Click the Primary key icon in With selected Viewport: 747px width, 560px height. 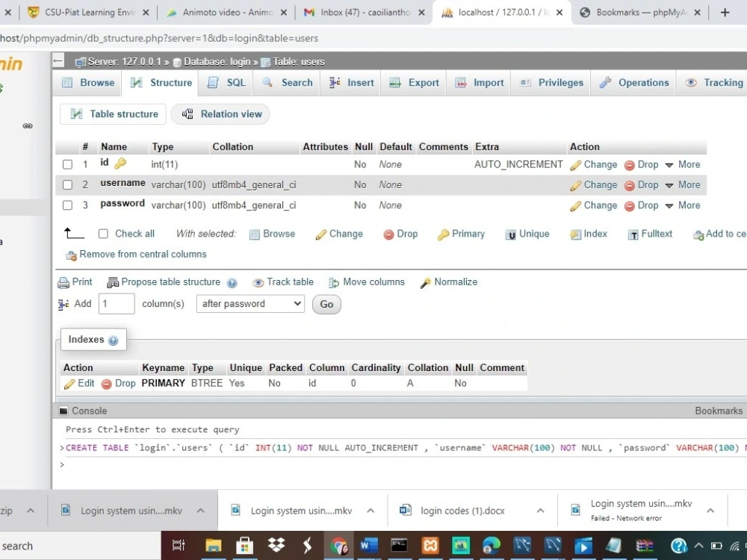click(x=443, y=234)
